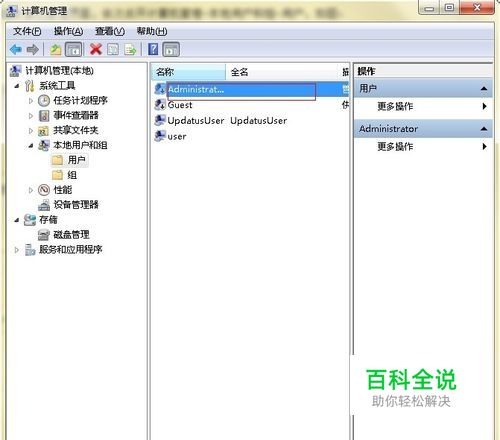This screenshot has height=440, width=500.
Task: Click the Back arrow toolbar icon
Action: [16, 50]
